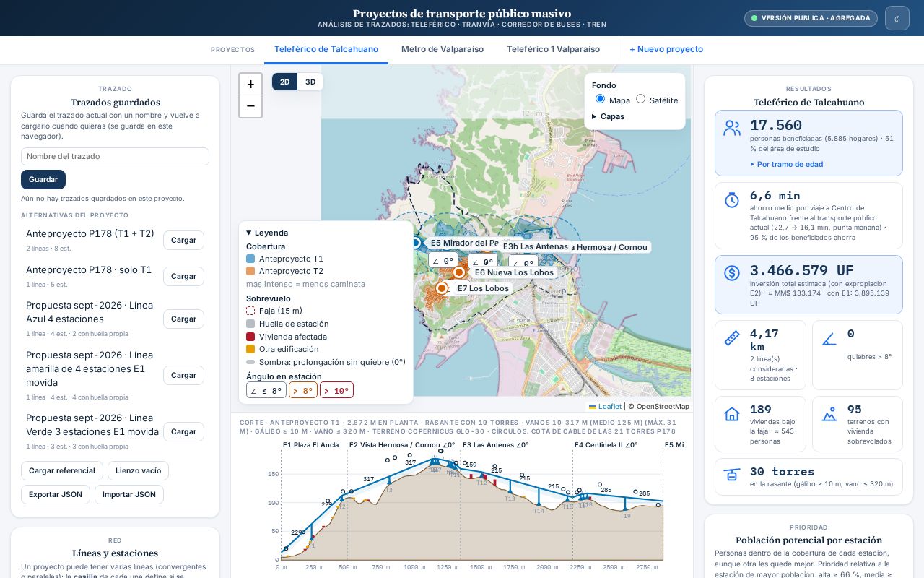Screen dimensions: 924x578
Task: Load Anteproyecto P178 (T1 + T2)
Action: click(183, 240)
